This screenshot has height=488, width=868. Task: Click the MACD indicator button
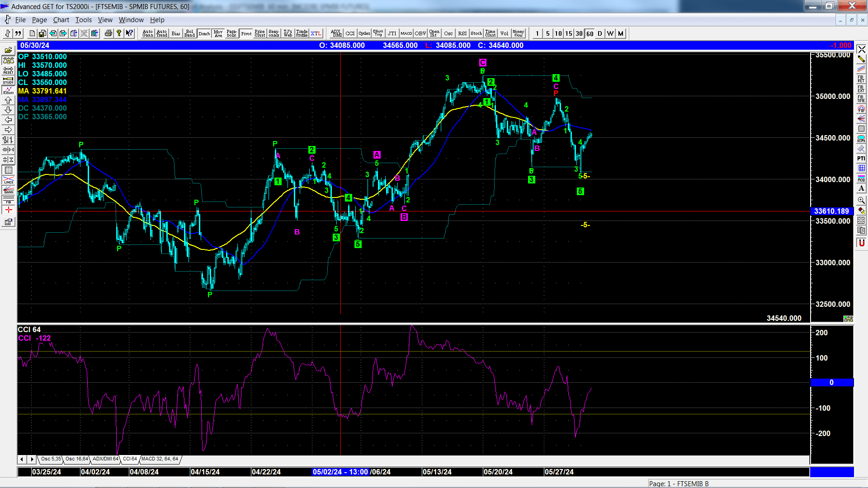[x=406, y=33]
